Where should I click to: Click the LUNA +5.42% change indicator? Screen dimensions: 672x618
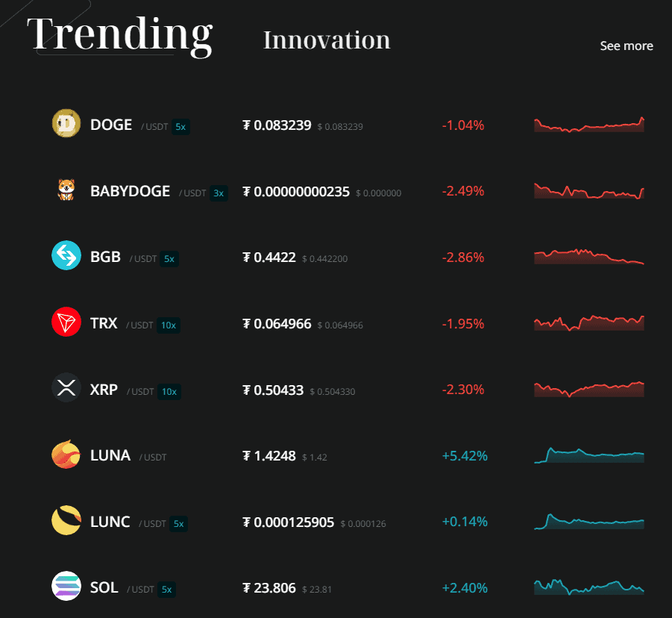[464, 455]
